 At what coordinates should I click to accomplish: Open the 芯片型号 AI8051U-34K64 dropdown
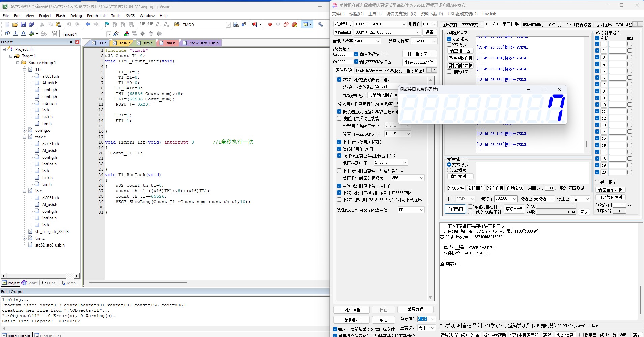tap(404, 24)
